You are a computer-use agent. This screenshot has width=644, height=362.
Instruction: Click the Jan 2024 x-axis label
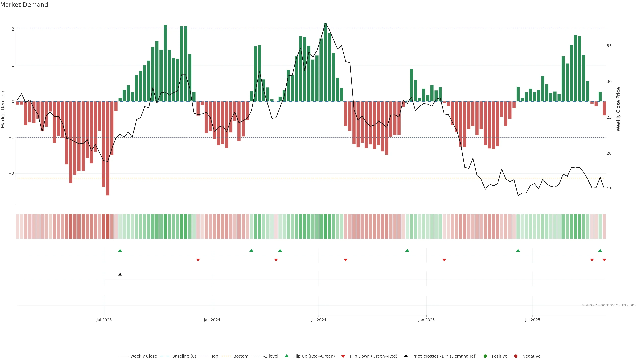pyautogui.click(x=212, y=320)
